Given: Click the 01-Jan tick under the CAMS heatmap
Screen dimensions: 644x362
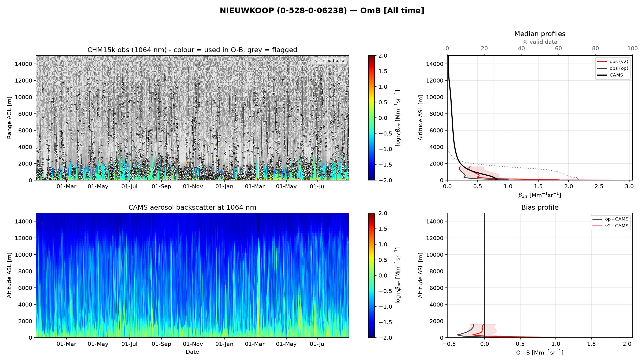Looking at the screenshot, I should 224,344.
